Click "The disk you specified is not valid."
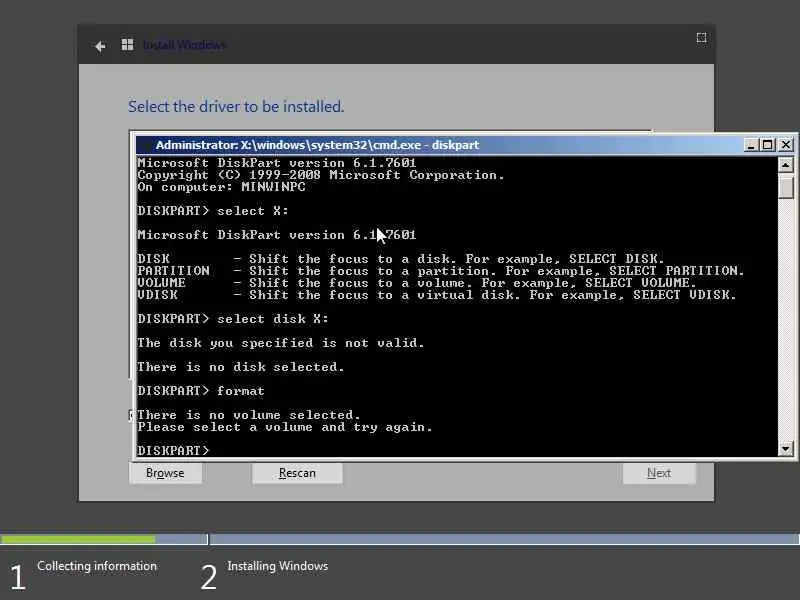800x600 pixels. (281, 343)
